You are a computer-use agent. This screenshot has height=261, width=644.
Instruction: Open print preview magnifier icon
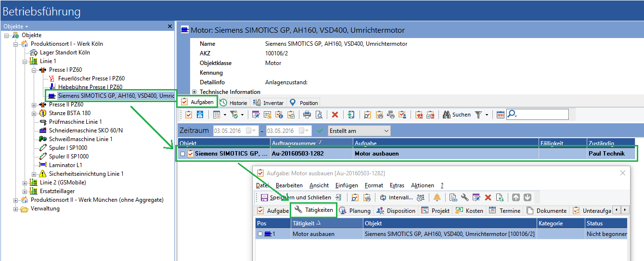click(x=319, y=115)
